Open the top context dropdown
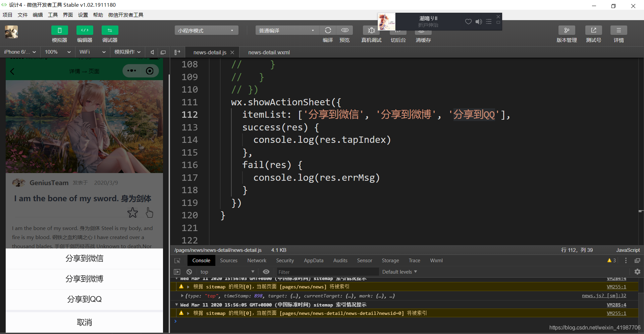 (x=227, y=272)
